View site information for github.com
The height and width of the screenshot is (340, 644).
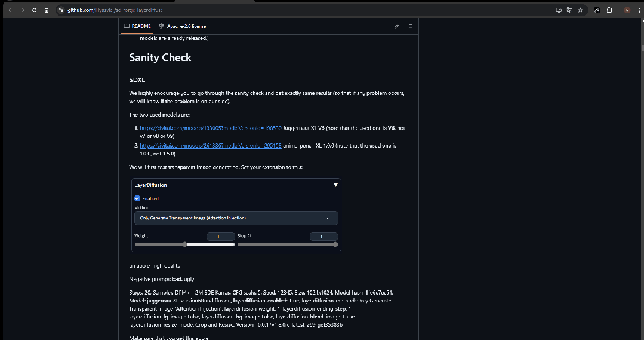[x=61, y=10]
